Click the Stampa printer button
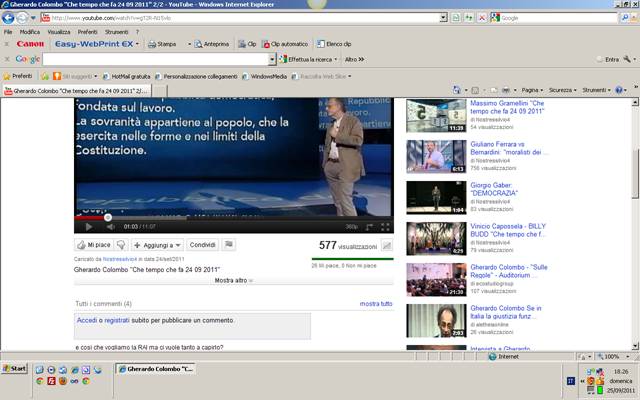Screen dimensions: 640x400 tap(162, 44)
